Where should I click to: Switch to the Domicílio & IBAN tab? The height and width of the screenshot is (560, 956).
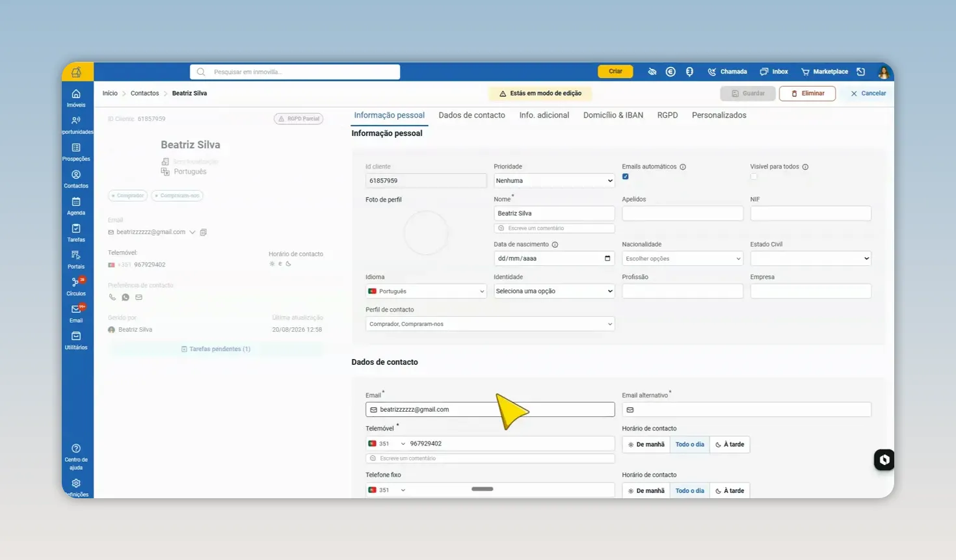tap(613, 115)
